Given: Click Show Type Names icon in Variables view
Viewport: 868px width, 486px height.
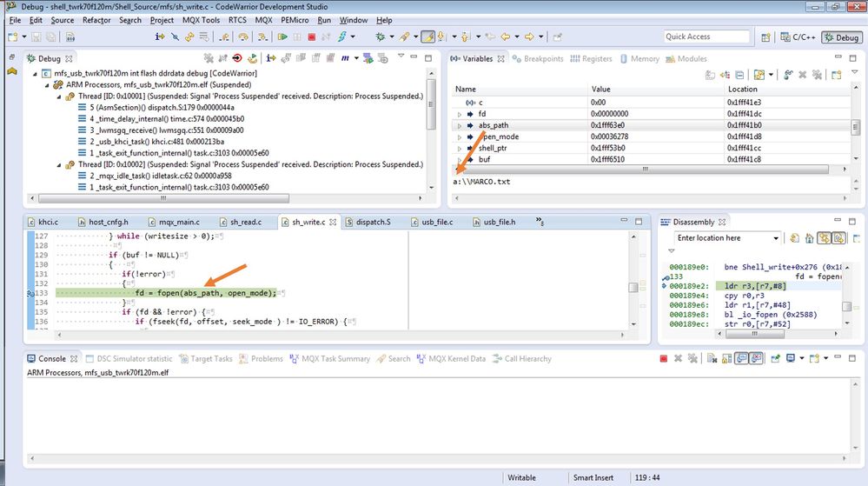Looking at the screenshot, I should click(710, 75).
